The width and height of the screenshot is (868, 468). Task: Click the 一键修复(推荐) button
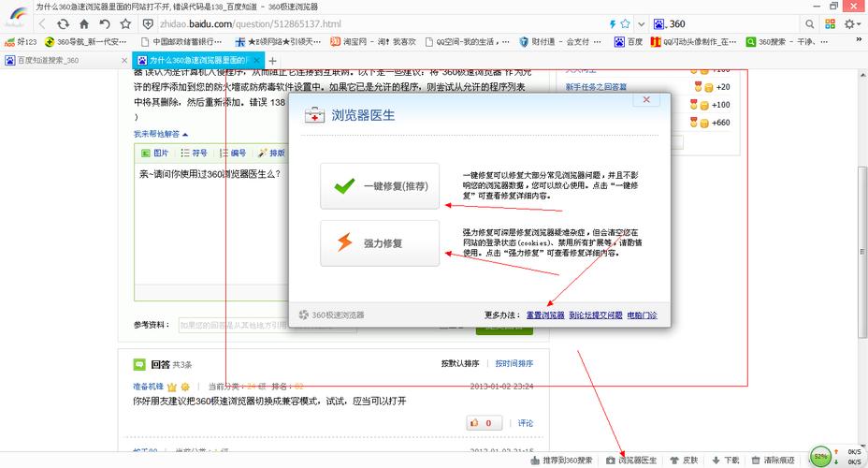click(x=380, y=186)
